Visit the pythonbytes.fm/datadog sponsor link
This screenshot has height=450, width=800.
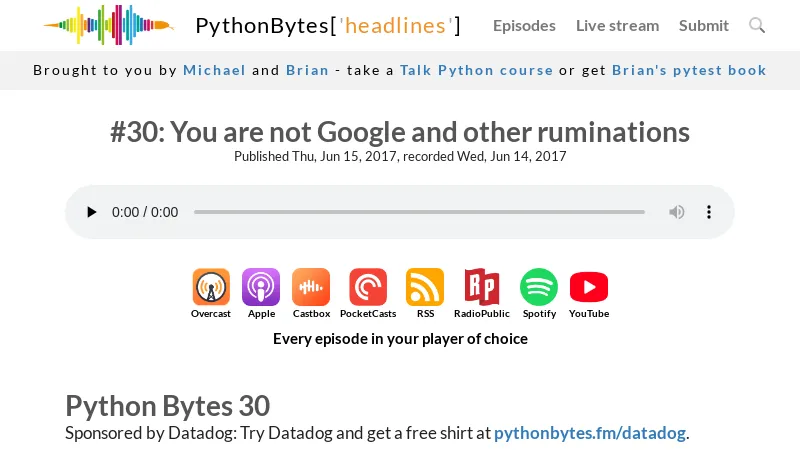(x=590, y=433)
